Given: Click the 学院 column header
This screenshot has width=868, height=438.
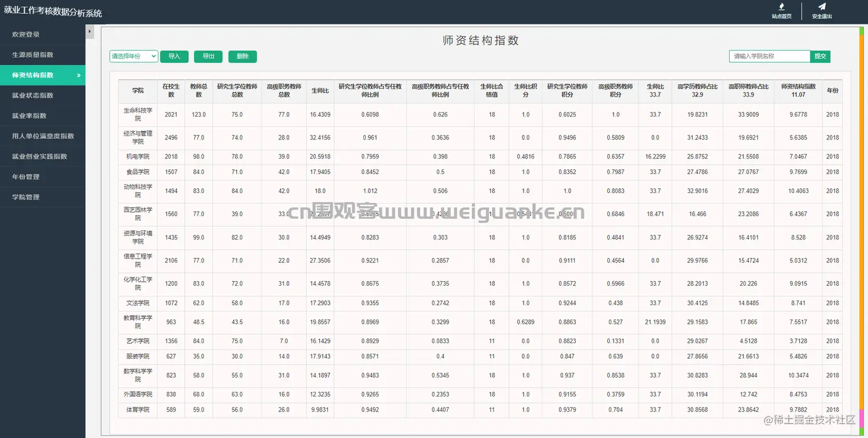Looking at the screenshot, I should pos(138,91).
